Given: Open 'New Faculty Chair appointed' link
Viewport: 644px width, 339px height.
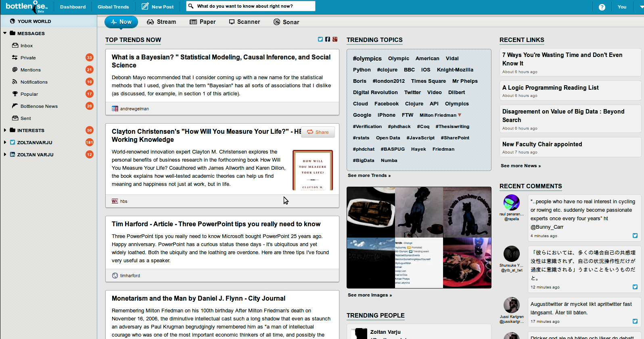Looking at the screenshot, I should point(542,144).
